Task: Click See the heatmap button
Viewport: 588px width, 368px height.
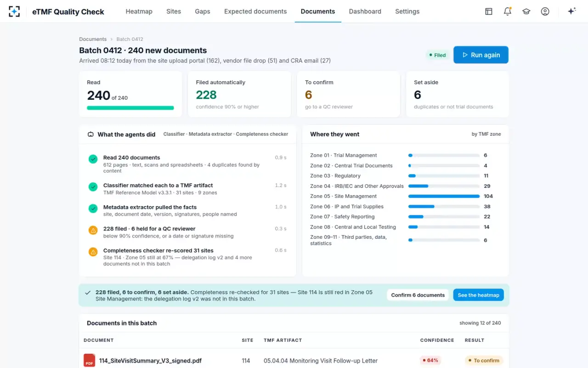Action: (479, 295)
